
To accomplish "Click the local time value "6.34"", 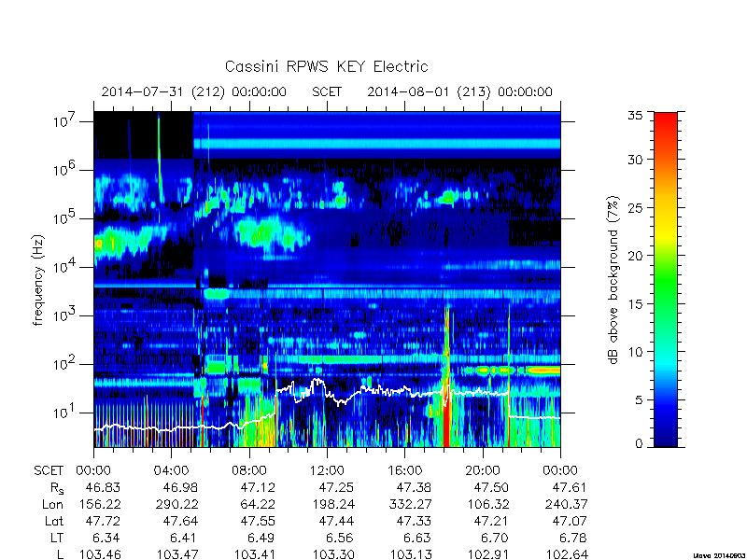I will [x=106, y=538].
